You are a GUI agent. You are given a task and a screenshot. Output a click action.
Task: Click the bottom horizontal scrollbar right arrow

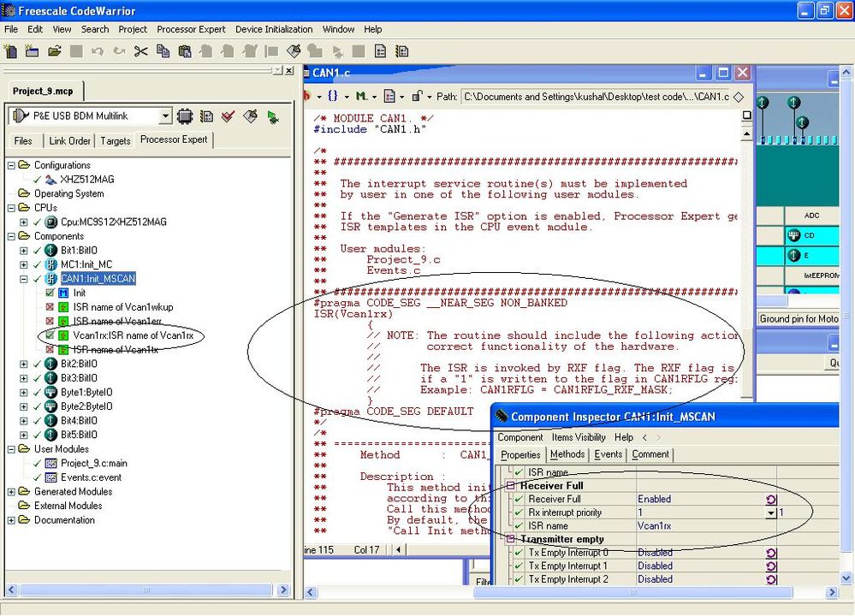[832, 592]
